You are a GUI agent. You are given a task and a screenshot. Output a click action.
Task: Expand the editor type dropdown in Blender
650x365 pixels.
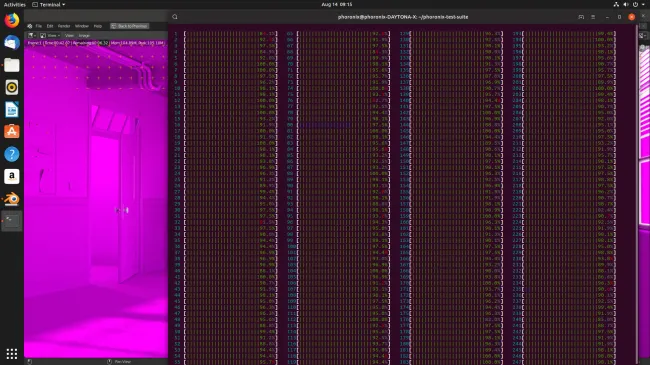32,35
